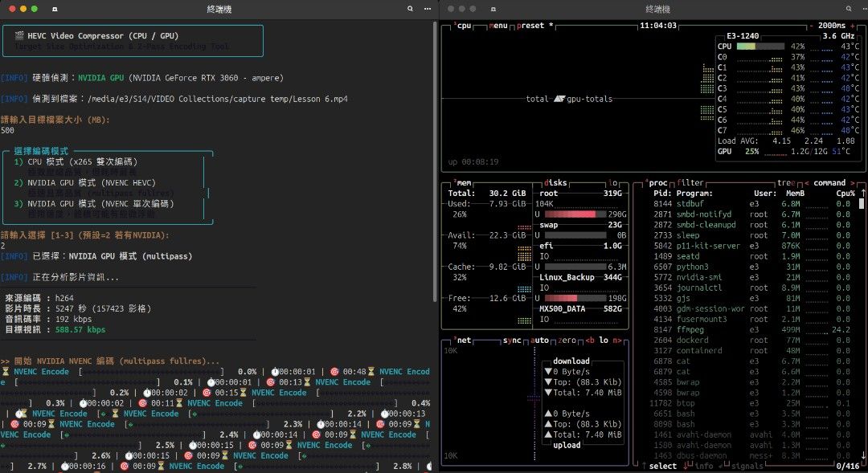Click the btop clock 11:04:03
The width and height of the screenshot is (868, 473).
[657, 26]
